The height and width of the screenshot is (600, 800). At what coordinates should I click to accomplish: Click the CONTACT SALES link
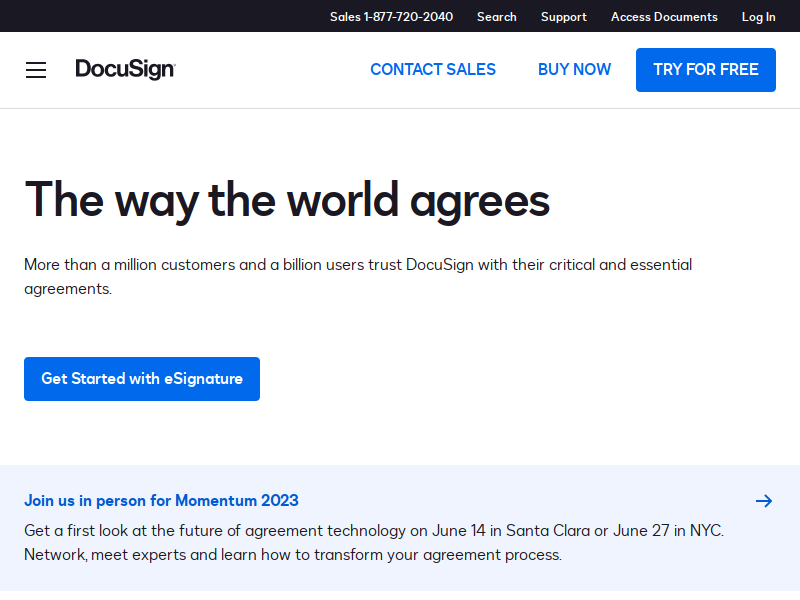coord(433,69)
